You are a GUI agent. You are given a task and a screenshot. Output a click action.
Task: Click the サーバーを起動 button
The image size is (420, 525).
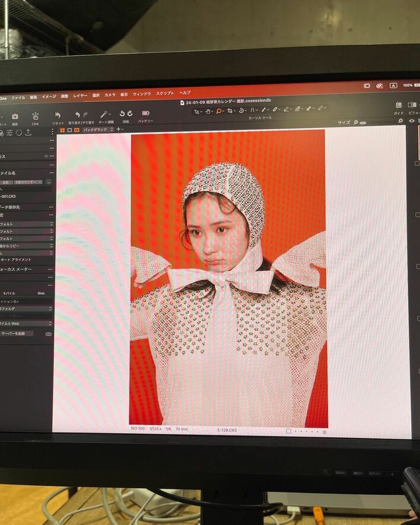click(17, 334)
